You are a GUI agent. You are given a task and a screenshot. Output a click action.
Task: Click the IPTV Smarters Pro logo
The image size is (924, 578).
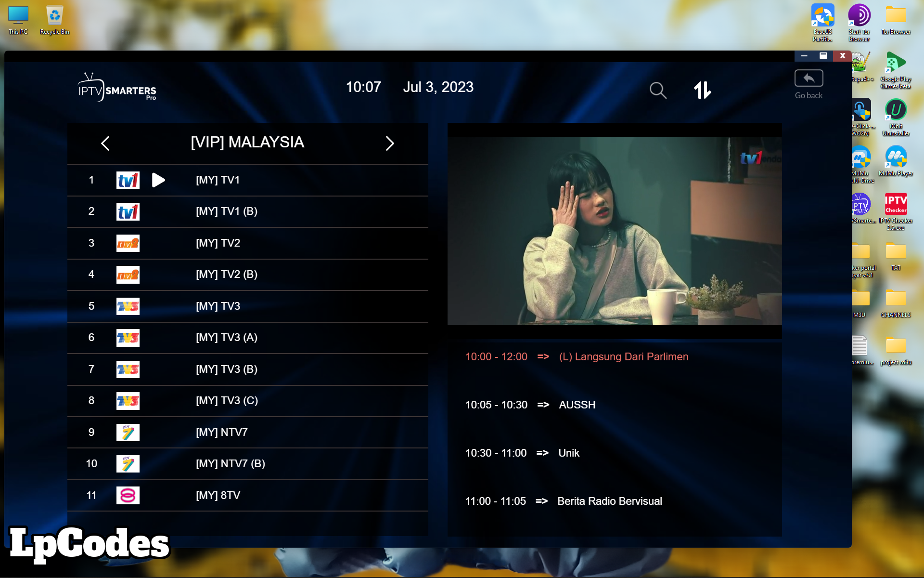117,88
